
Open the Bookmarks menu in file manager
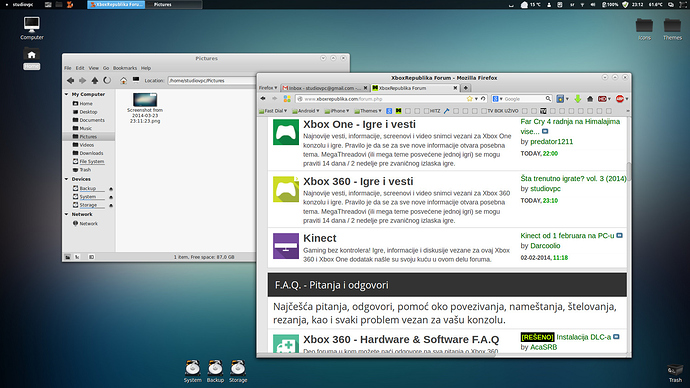(x=125, y=68)
